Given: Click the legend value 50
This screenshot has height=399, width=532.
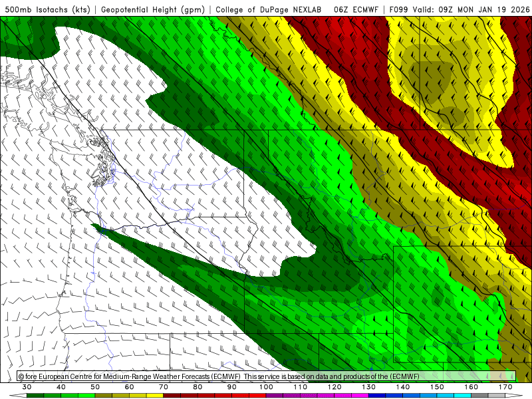Looking at the screenshot, I should (x=95, y=387).
